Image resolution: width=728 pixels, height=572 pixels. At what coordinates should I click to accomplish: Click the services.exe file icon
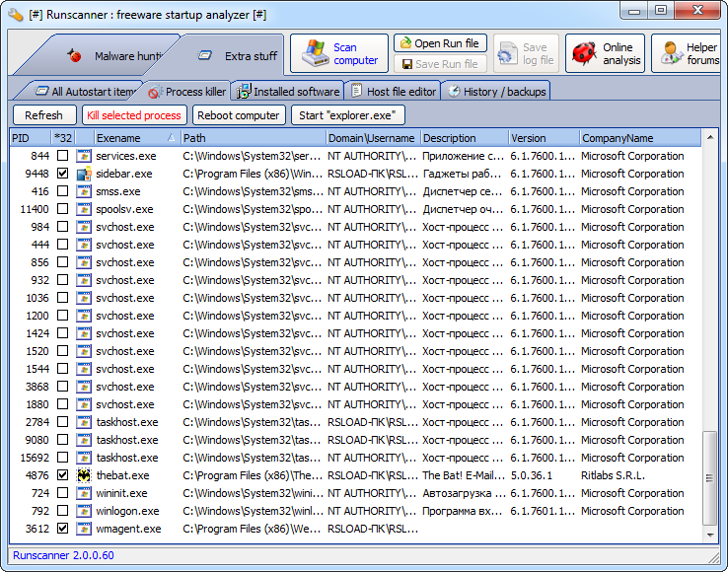pos(84,156)
